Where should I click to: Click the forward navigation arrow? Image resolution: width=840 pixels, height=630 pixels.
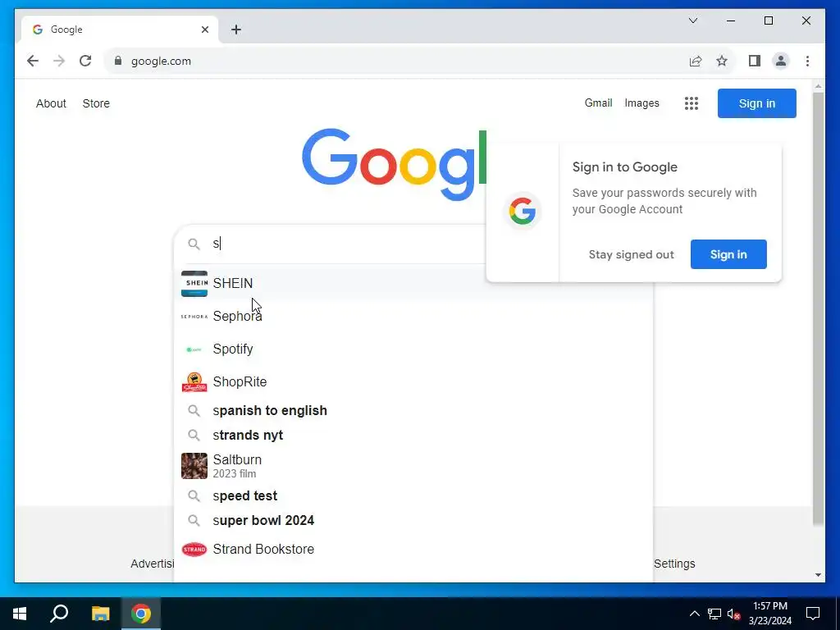click(59, 61)
